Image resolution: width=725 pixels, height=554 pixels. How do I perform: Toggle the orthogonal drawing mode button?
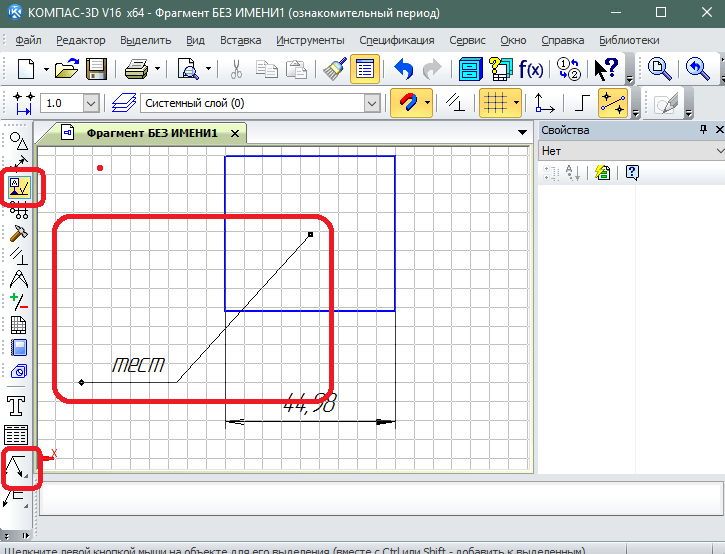(x=582, y=103)
